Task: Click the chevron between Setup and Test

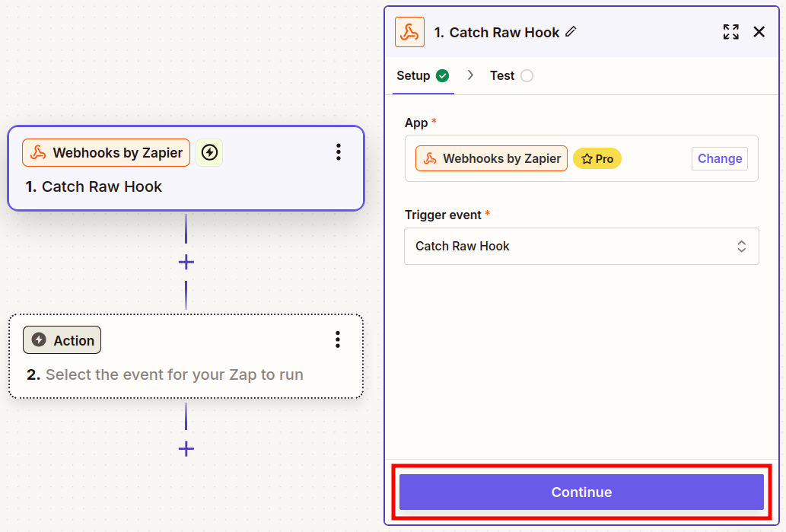Action: pyautogui.click(x=470, y=75)
